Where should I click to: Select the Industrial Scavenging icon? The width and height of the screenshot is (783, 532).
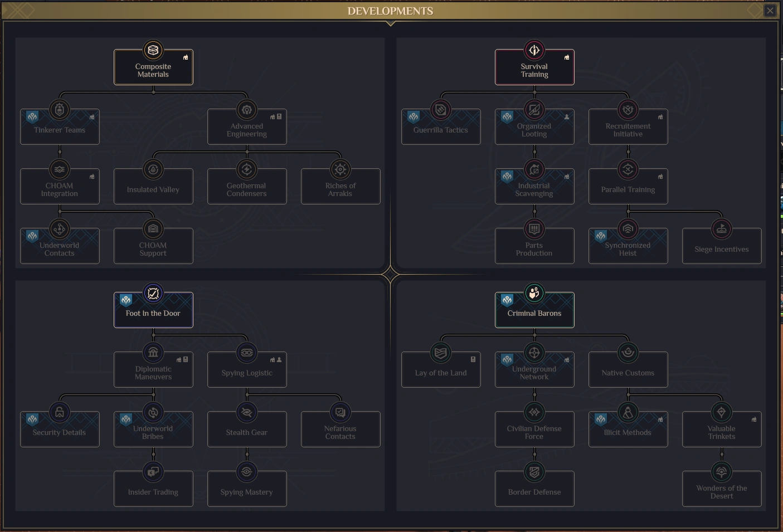pyautogui.click(x=534, y=169)
